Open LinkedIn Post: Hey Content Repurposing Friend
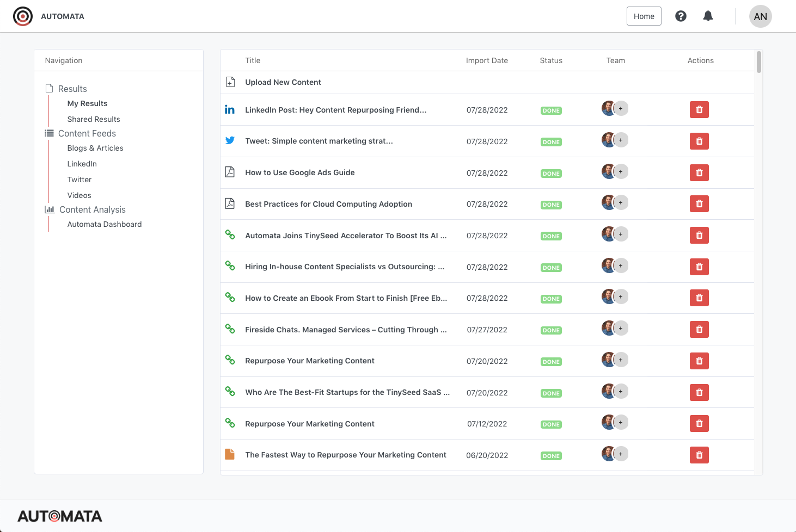This screenshot has height=532, width=796. [336, 110]
